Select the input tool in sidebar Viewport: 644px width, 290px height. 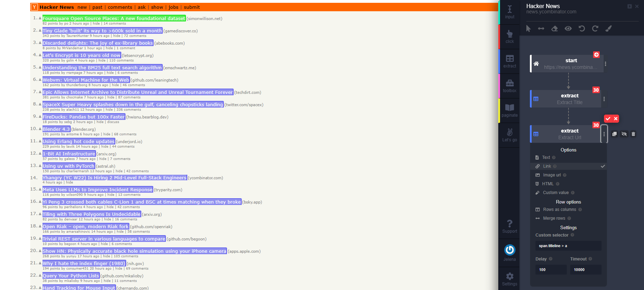[510, 12]
